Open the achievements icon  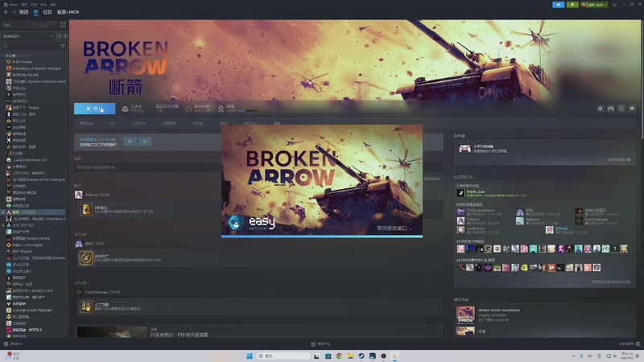[221, 109]
